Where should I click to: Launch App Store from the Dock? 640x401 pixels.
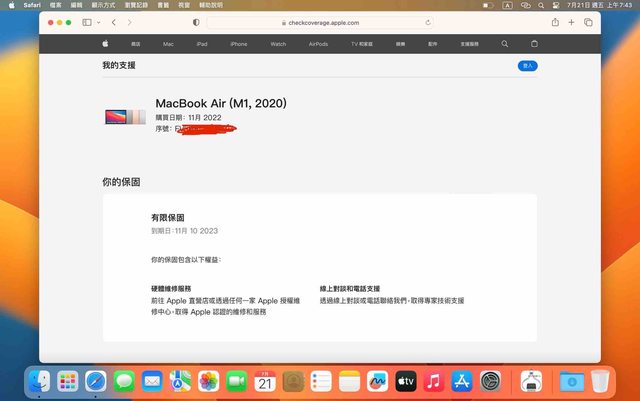(461, 381)
